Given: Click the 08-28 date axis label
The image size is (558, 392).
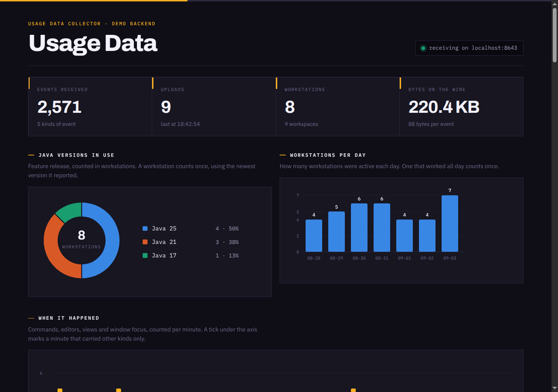Looking at the screenshot, I should pyautogui.click(x=314, y=258).
